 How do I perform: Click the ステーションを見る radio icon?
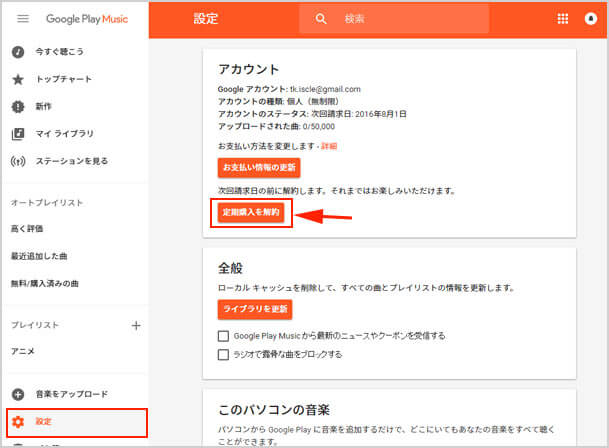pyautogui.click(x=18, y=161)
